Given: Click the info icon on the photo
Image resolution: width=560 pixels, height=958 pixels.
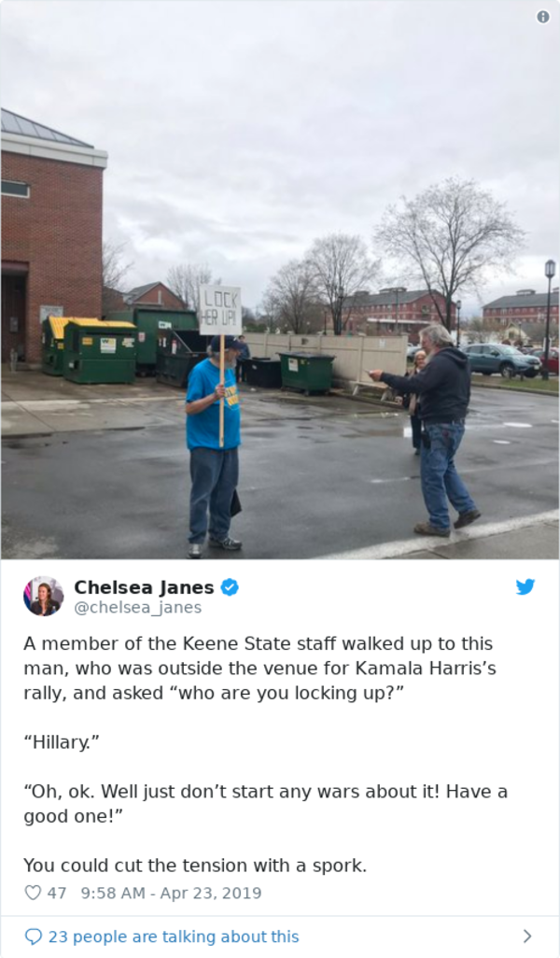Looking at the screenshot, I should coord(543,17).
